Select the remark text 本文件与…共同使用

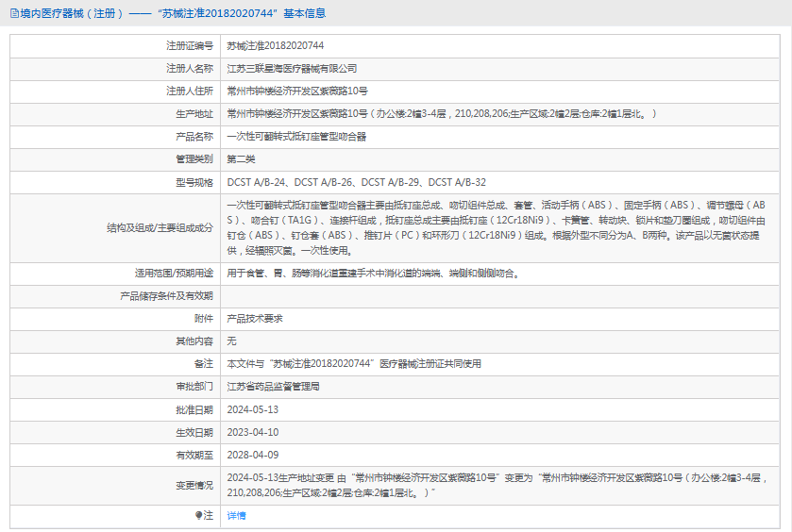[354, 364]
